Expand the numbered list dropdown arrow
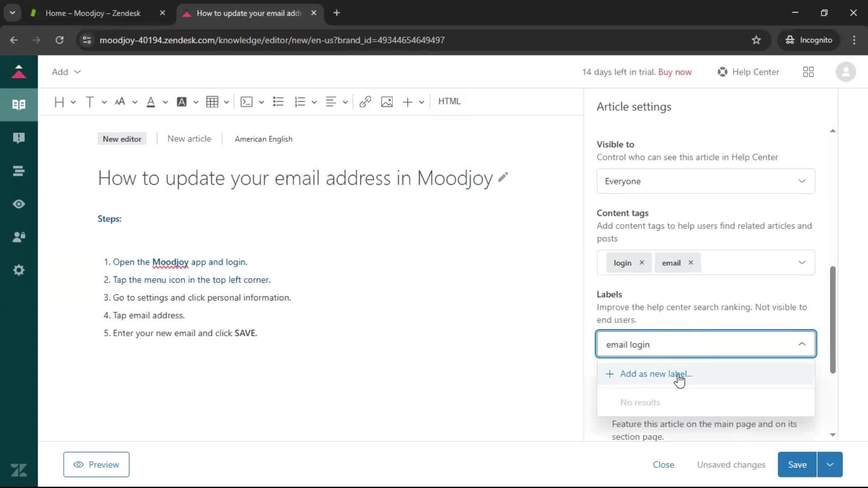This screenshot has height=488, width=868. point(314,102)
